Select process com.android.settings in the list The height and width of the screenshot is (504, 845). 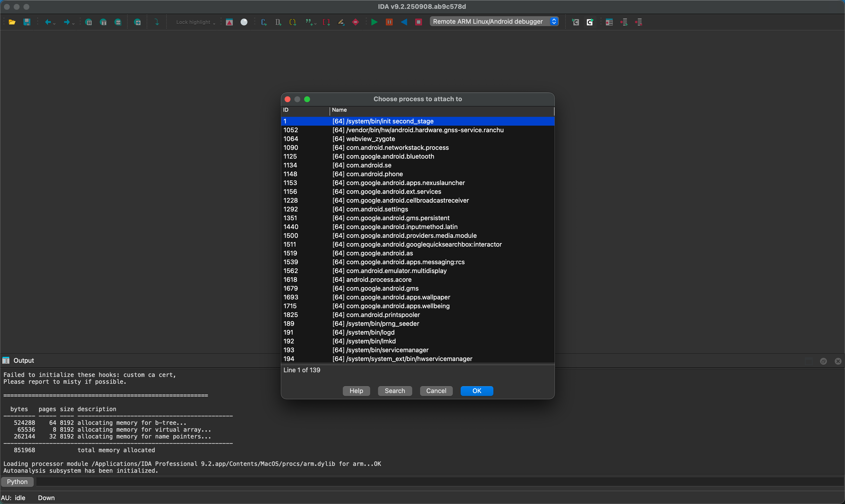[x=377, y=209]
